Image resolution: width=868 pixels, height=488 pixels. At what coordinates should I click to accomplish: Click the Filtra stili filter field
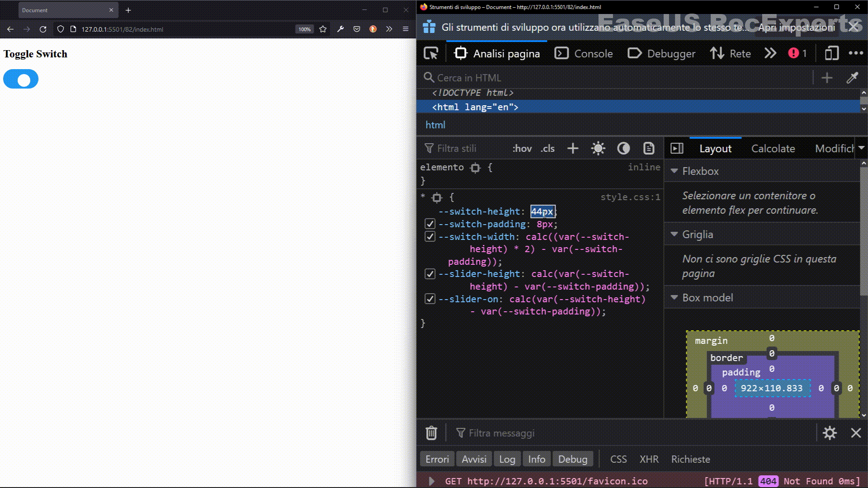(463, 149)
